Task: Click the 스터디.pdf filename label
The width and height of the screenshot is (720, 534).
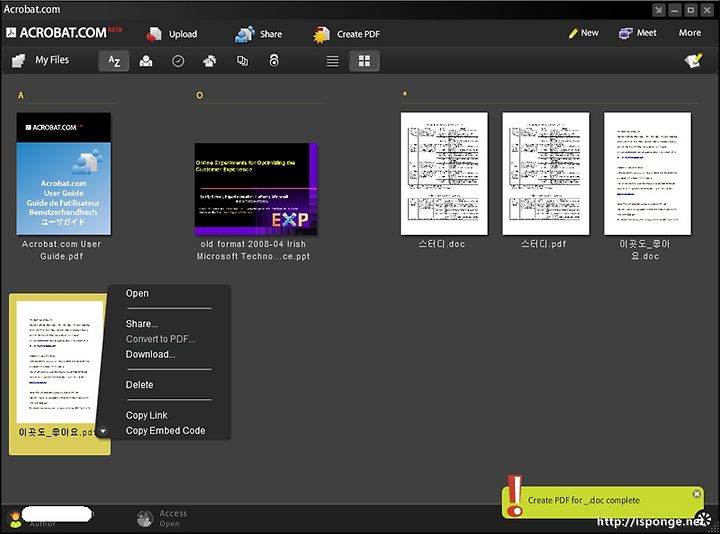Action: coord(543,244)
